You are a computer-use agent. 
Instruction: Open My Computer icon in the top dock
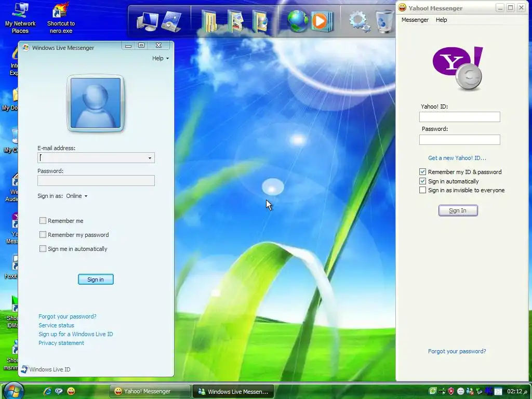[147, 21]
